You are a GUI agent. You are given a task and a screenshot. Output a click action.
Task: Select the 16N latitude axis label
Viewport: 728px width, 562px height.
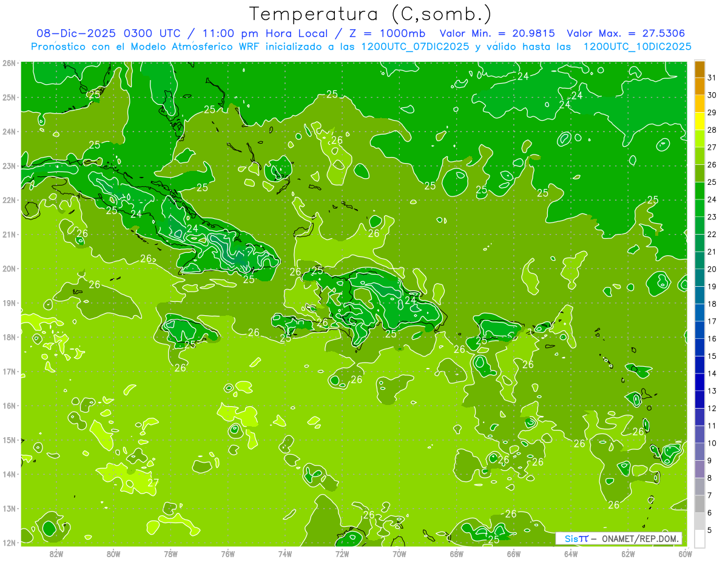8,406
